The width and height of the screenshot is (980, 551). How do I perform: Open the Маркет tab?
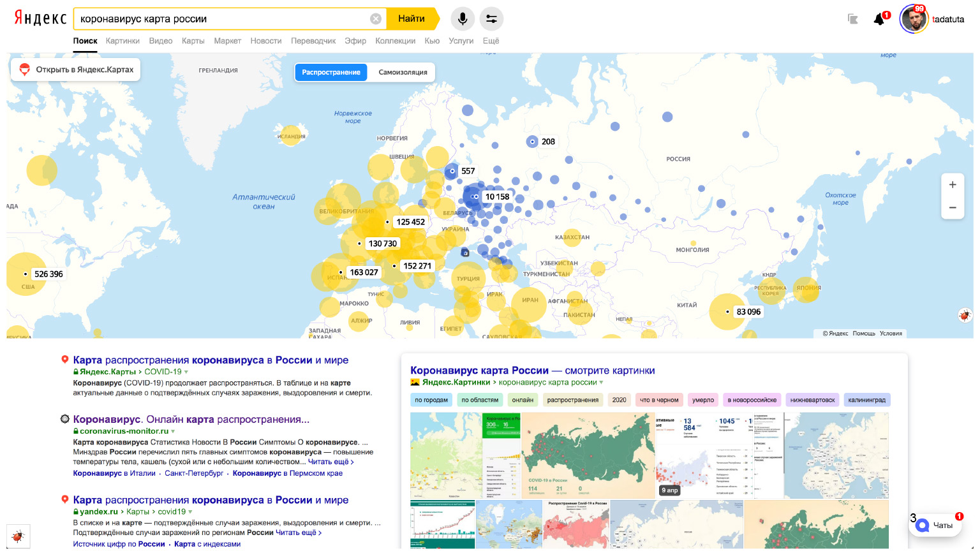(228, 41)
